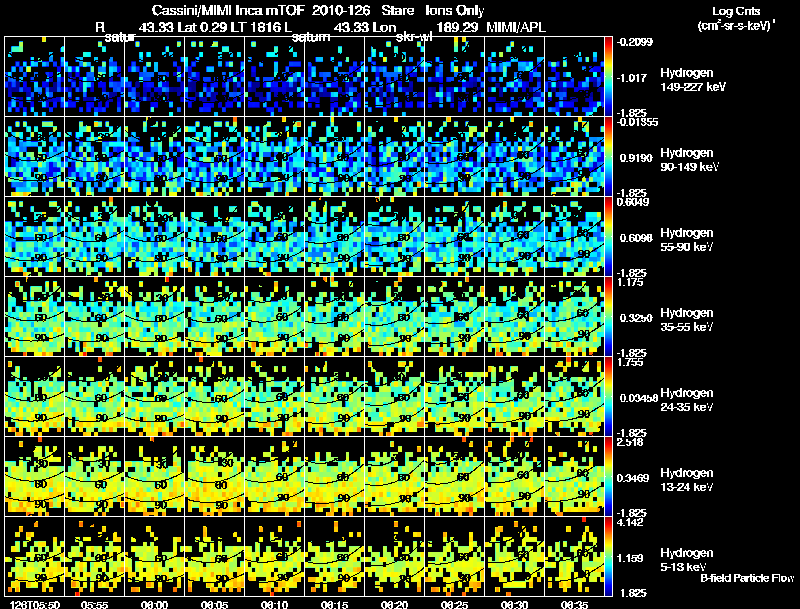The height and width of the screenshot is (609, 800).
Task: Click the Hydrogen 149-227 keV row label
Action: click(x=693, y=80)
